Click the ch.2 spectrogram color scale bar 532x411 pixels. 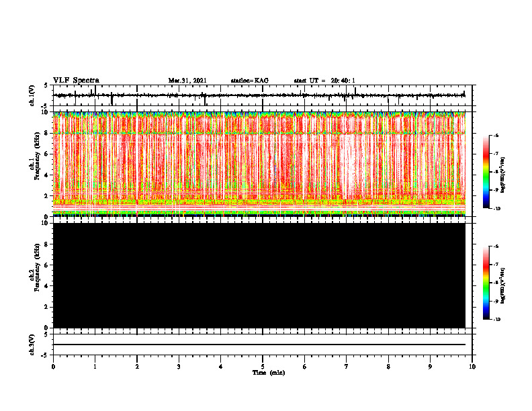[486, 283]
